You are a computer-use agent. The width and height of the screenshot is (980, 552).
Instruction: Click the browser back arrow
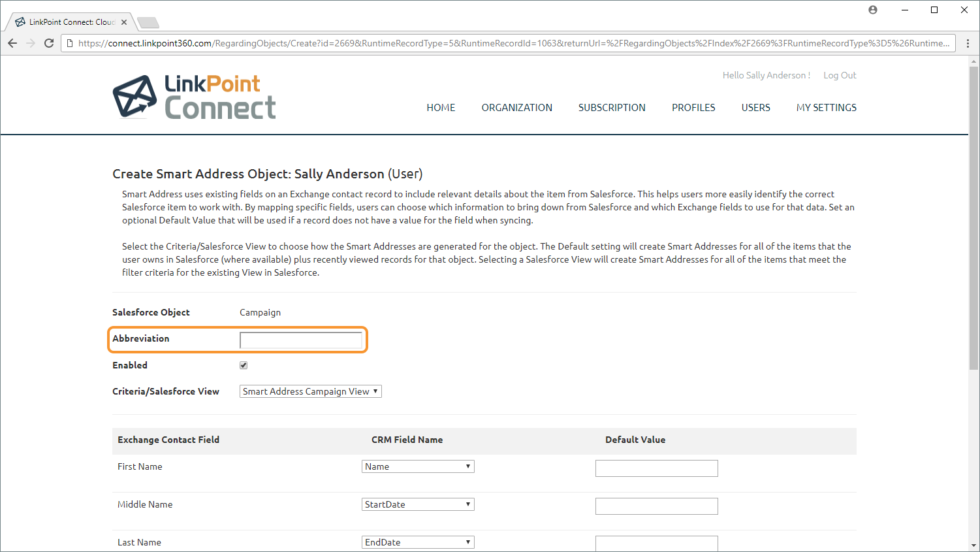(x=12, y=43)
